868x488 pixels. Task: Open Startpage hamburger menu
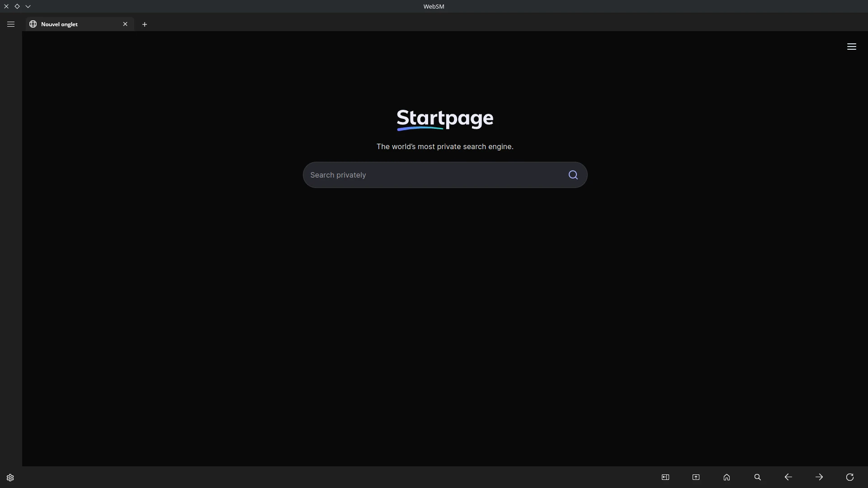851,47
